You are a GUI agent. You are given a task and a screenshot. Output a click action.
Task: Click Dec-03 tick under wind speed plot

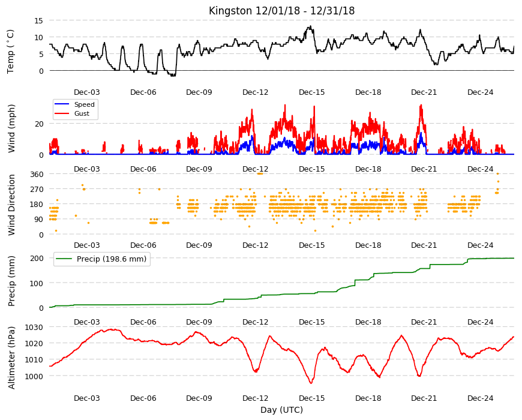tap(87, 169)
